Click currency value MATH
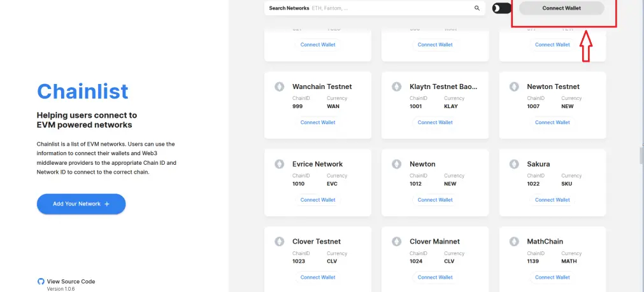 (569, 261)
